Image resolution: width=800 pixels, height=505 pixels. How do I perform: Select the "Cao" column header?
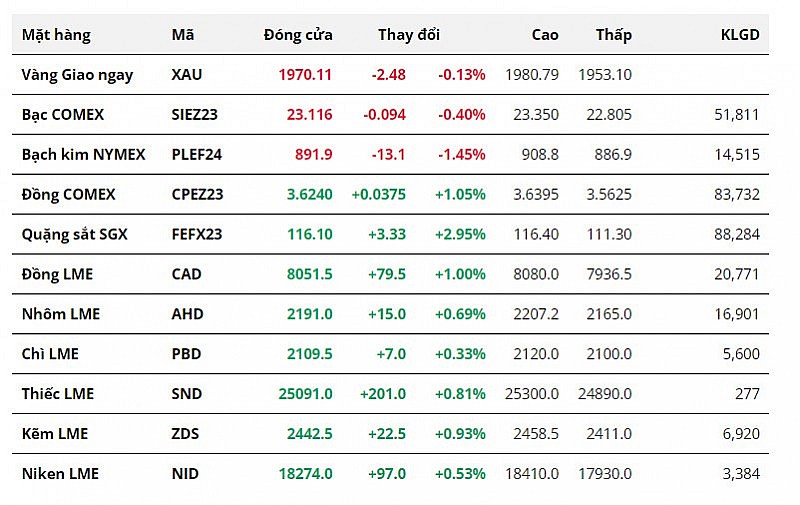click(x=545, y=35)
